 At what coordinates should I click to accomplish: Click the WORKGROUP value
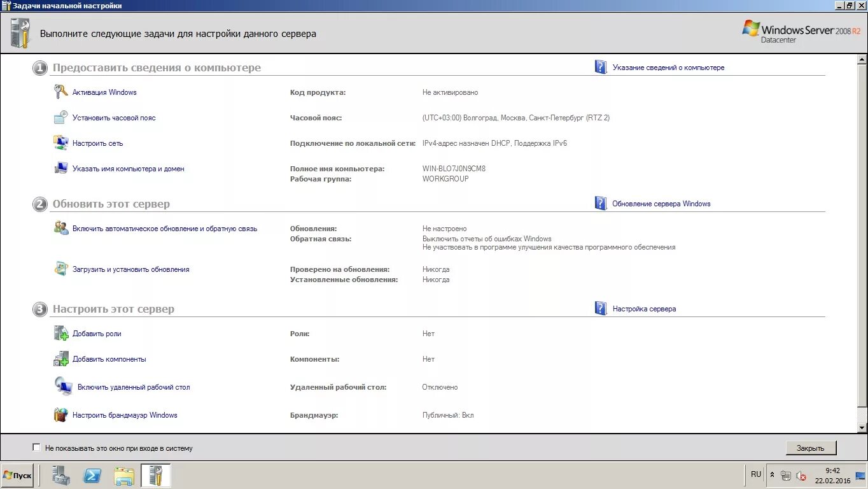tap(445, 179)
